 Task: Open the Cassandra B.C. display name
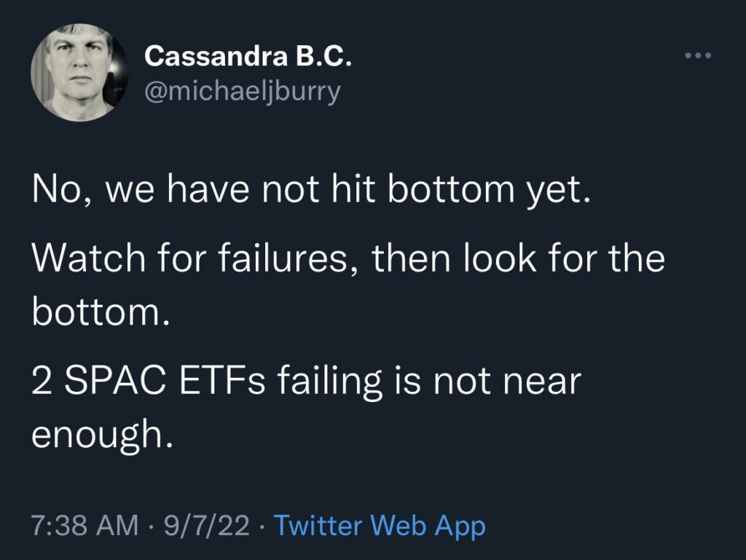[248, 56]
